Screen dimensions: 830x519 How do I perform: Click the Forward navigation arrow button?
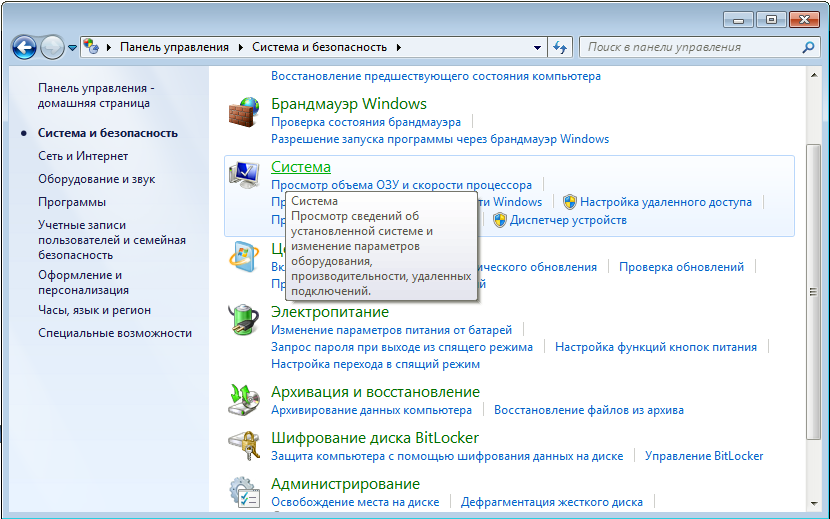(52, 48)
